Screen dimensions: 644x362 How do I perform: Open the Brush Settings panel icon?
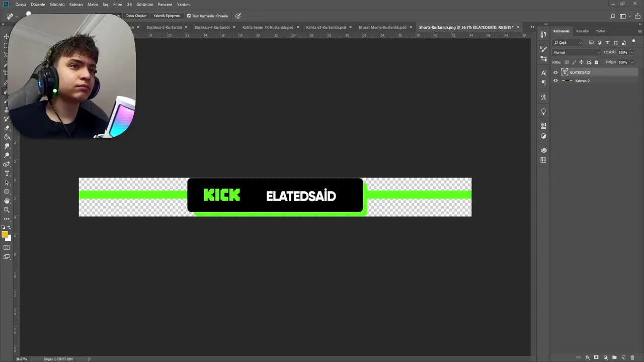pos(543,49)
